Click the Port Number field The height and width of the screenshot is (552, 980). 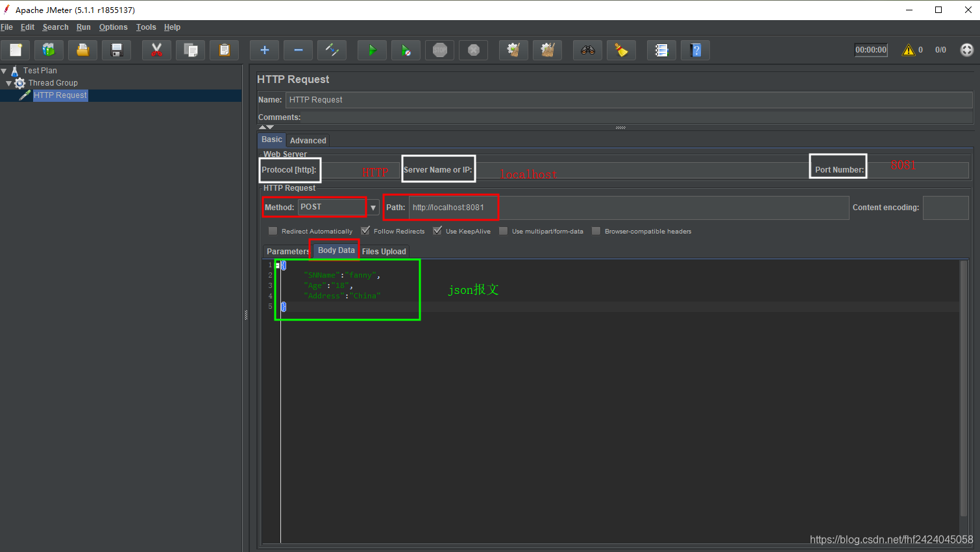[918, 170]
